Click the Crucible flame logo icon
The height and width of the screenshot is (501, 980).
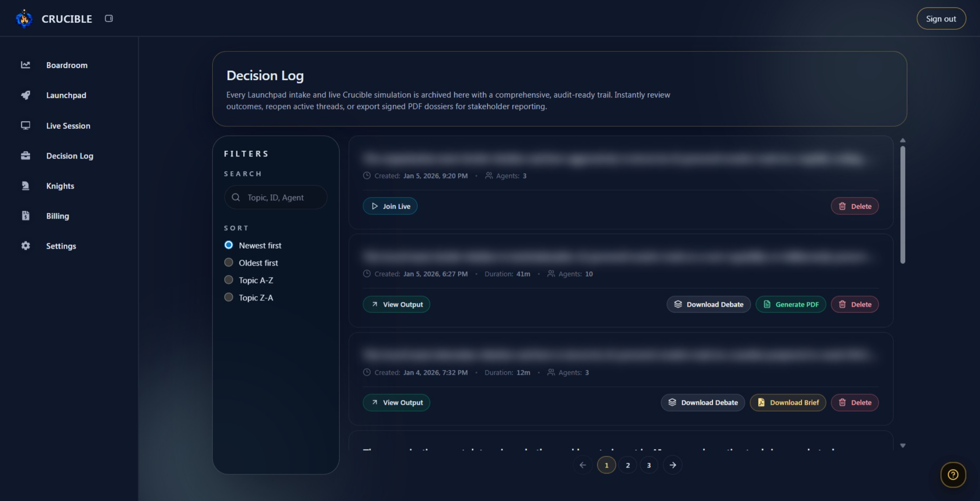click(24, 19)
